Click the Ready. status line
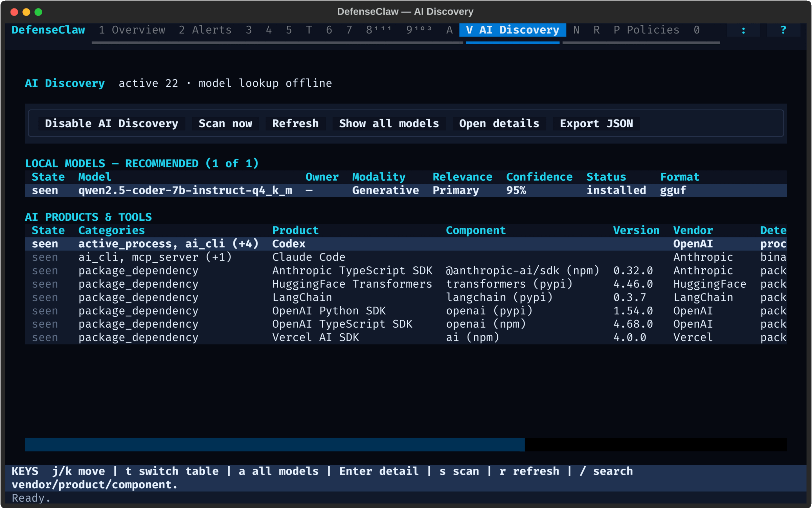 click(31, 499)
